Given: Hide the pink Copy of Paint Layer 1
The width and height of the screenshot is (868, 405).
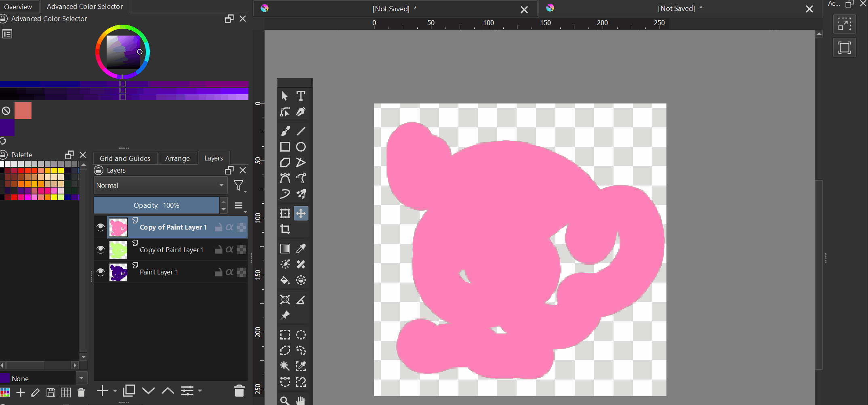Looking at the screenshot, I should (101, 227).
